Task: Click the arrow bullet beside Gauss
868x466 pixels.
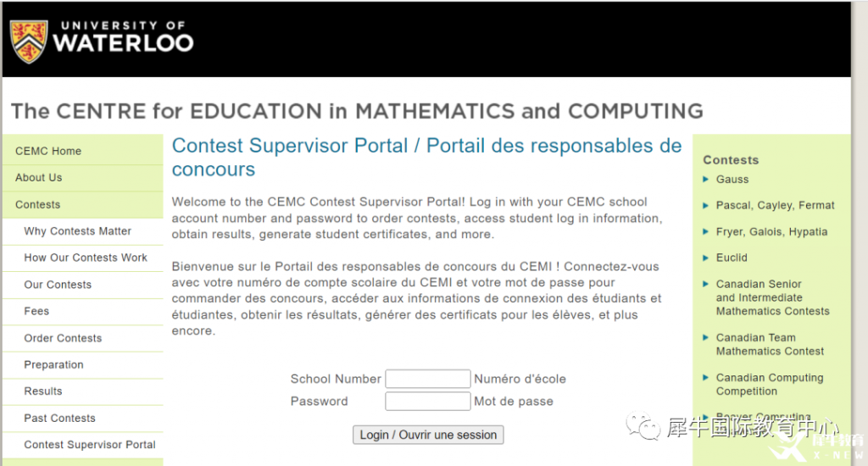Action: 706,179
